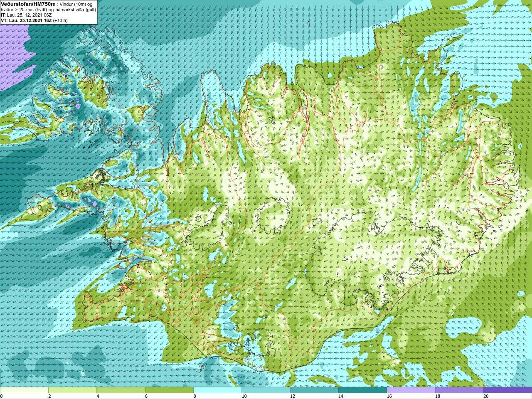
Task: Click the 14–16 m/s dark teal legend swatch
Action: click(x=362, y=390)
